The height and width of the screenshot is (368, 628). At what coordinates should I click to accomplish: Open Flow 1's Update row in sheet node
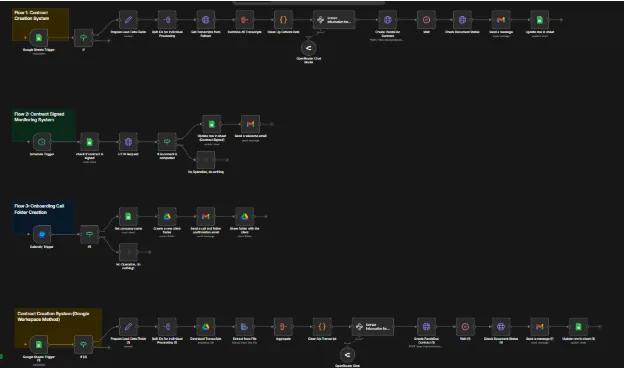click(539, 20)
